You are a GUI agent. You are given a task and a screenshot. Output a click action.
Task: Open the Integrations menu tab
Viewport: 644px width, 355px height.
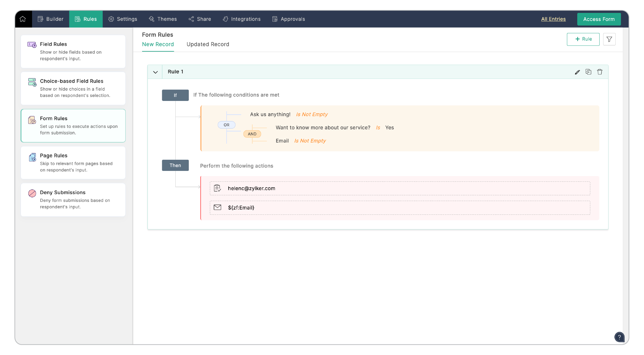242,19
